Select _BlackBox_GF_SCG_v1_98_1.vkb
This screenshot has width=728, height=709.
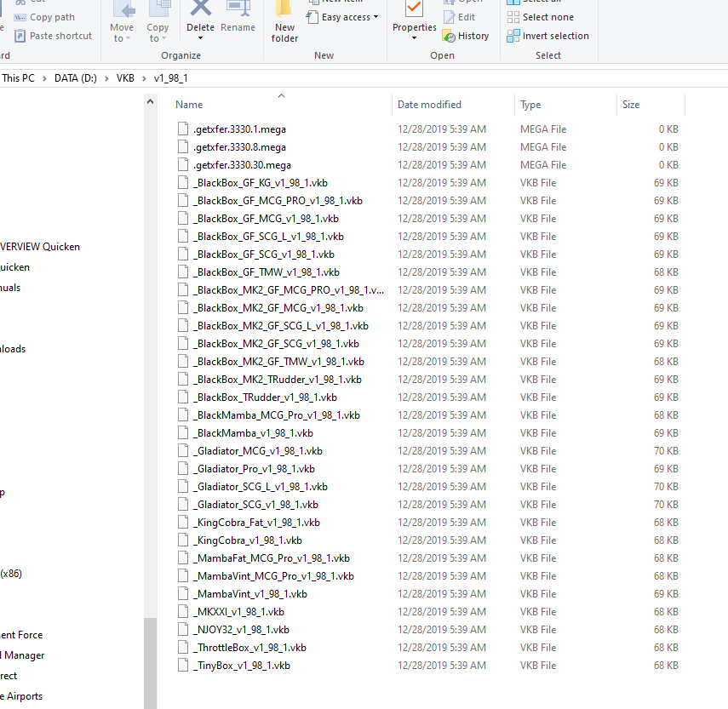point(264,254)
